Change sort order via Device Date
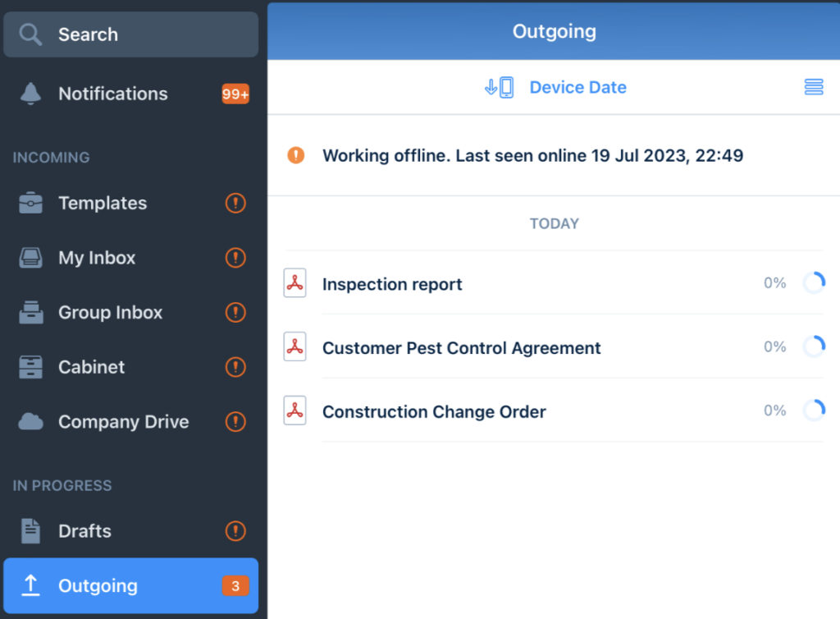Viewport: 840px width, 619px height. [x=577, y=87]
